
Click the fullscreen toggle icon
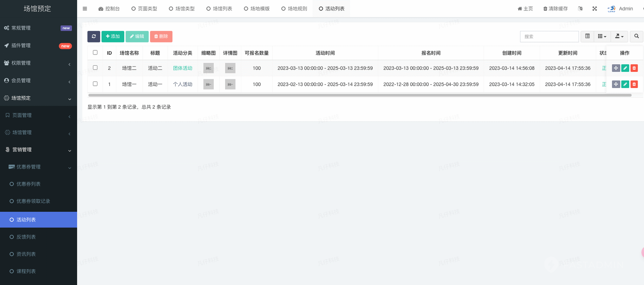point(595,9)
